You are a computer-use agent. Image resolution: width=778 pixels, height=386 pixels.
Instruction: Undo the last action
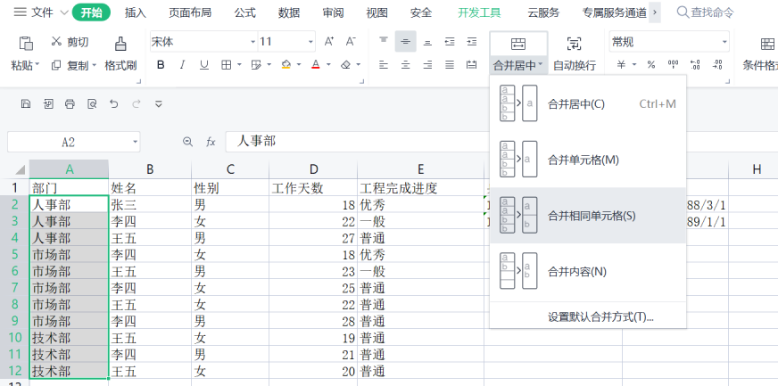(114, 104)
